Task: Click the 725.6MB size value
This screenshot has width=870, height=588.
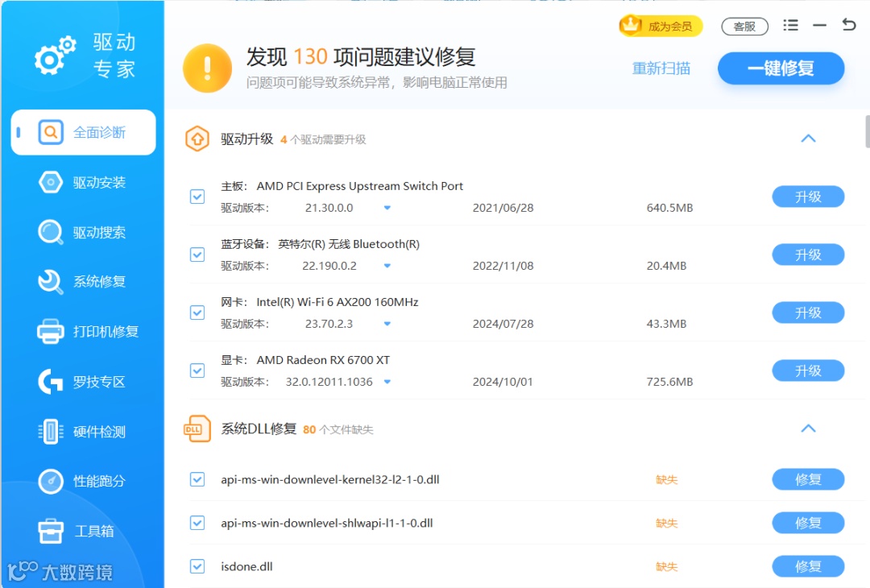Action: click(x=669, y=382)
